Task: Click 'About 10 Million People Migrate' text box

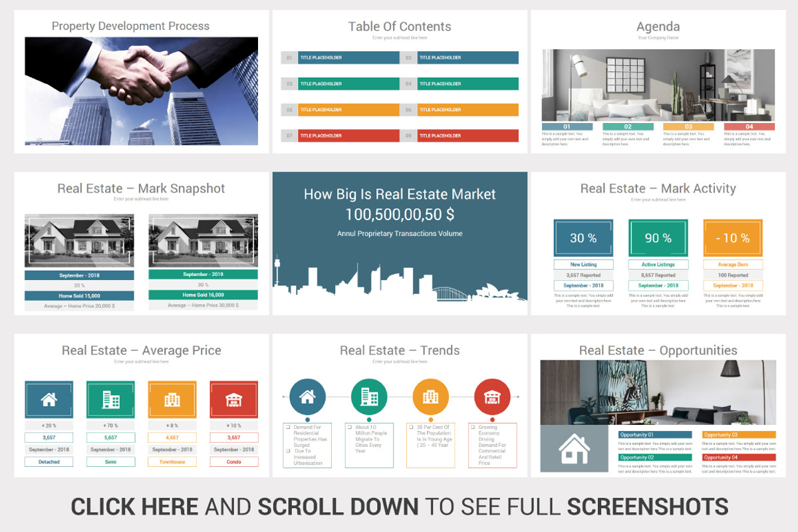Action: tap(369, 446)
